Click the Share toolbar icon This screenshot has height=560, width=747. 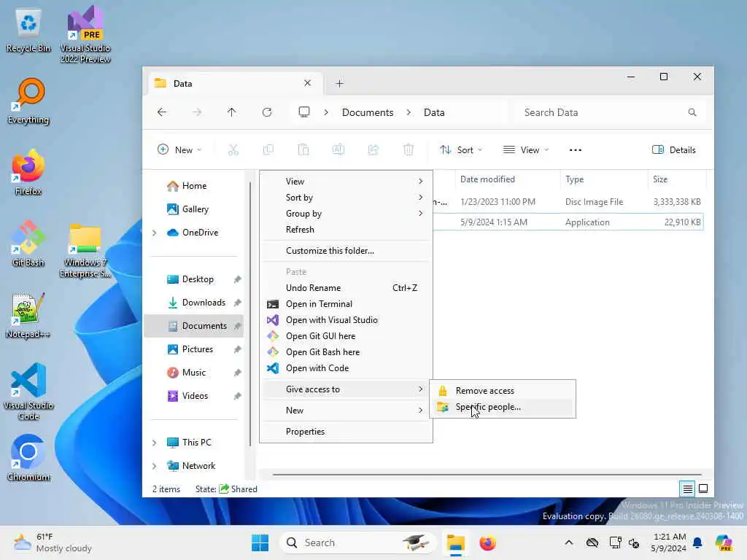tap(373, 150)
